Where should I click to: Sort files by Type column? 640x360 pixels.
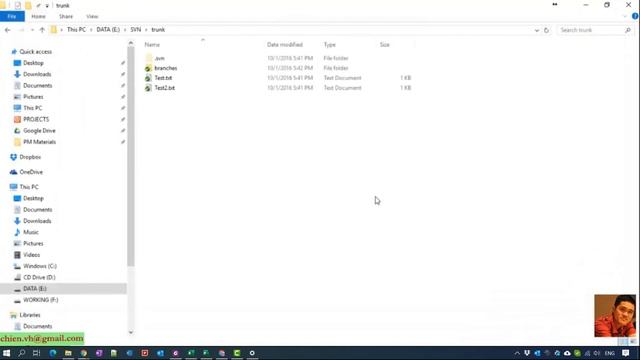[329, 44]
